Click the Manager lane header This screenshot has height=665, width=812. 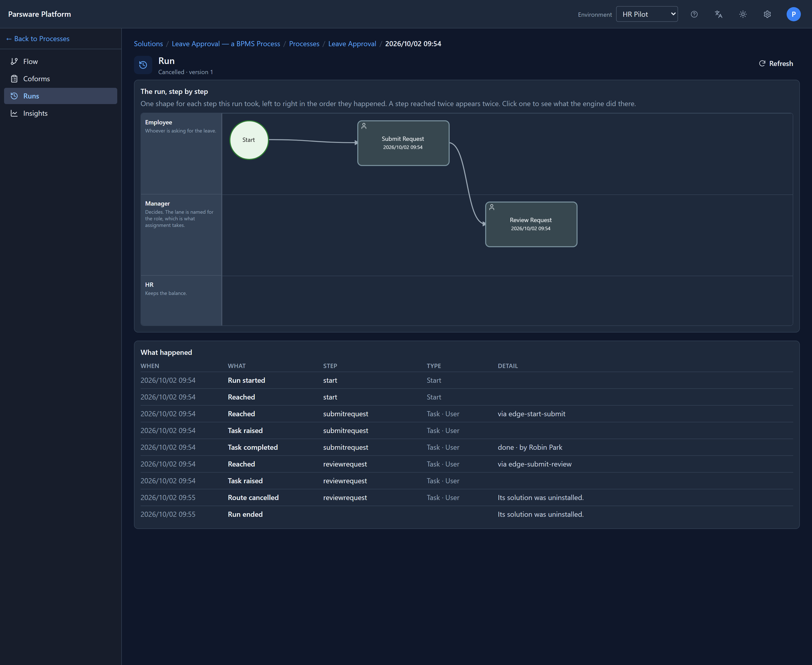(181, 235)
